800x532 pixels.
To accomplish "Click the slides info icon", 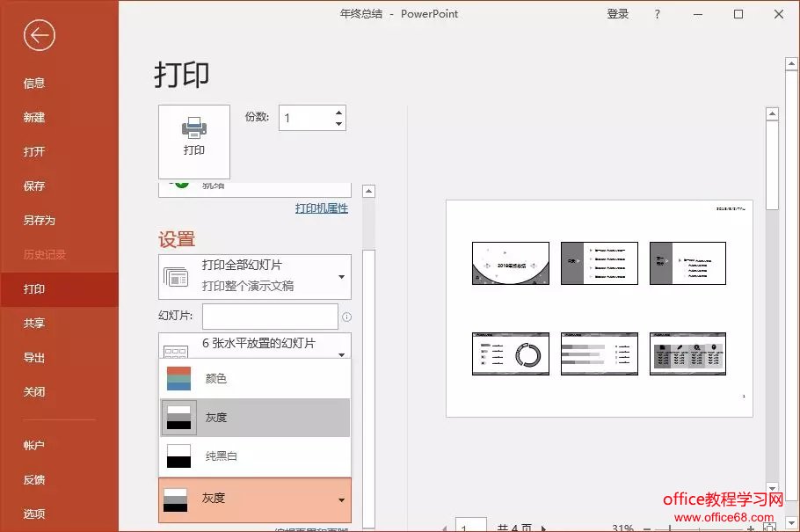I will [346, 317].
